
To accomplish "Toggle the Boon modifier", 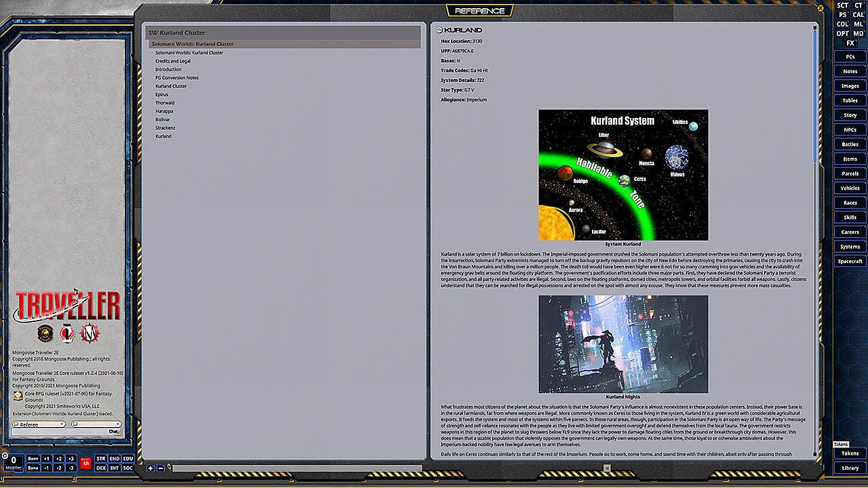I will pyautogui.click(x=33, y=459).
